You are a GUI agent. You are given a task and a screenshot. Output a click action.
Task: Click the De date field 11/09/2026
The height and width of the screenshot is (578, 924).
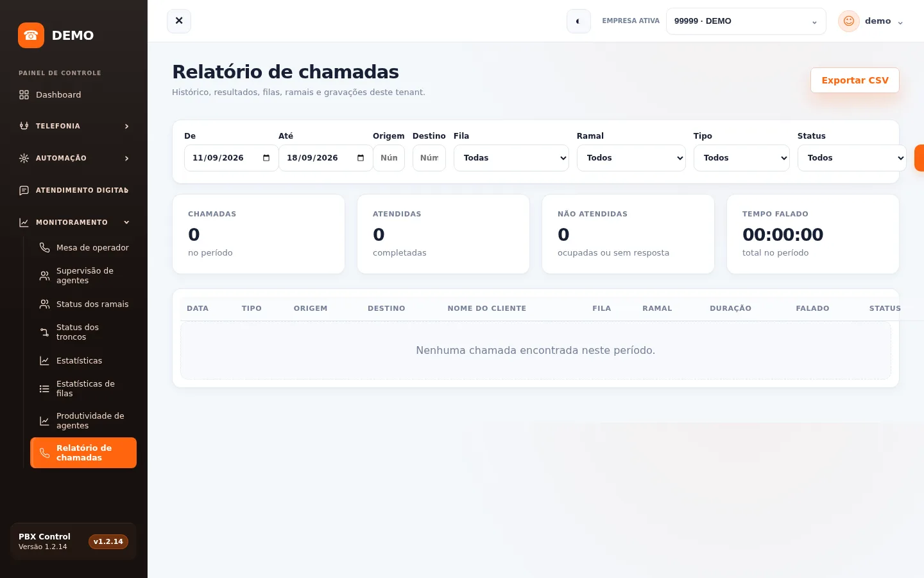(231, 158)
